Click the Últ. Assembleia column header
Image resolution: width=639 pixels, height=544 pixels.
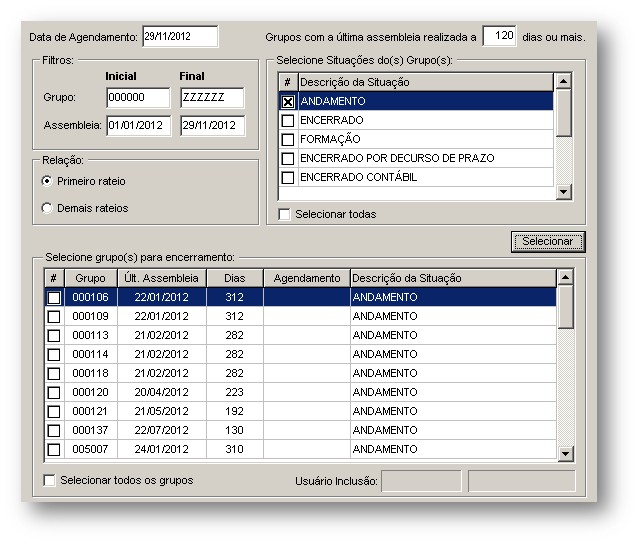click(x=162, y=278)
